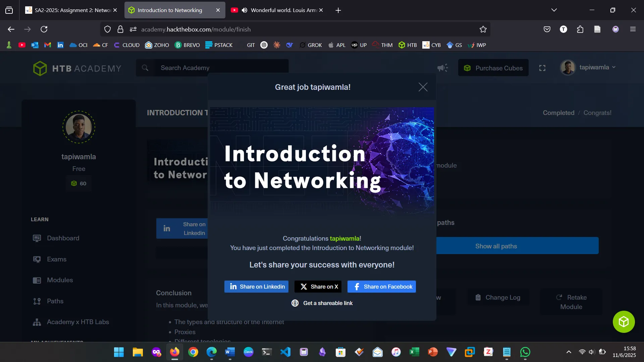Toggle fullscreen mode icon in header
The height and width of the screenshot is (362, 644).
point(542,68)
